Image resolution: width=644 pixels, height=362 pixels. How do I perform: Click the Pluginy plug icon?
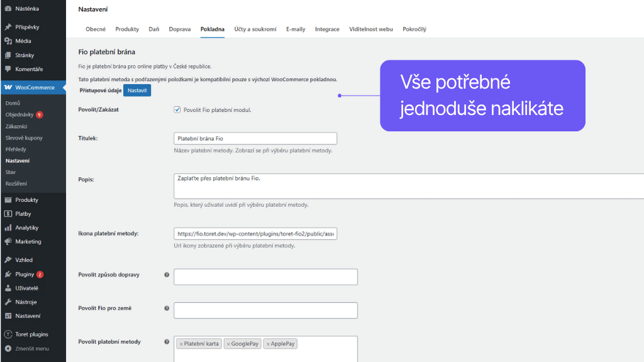click(x=8, y=274)
